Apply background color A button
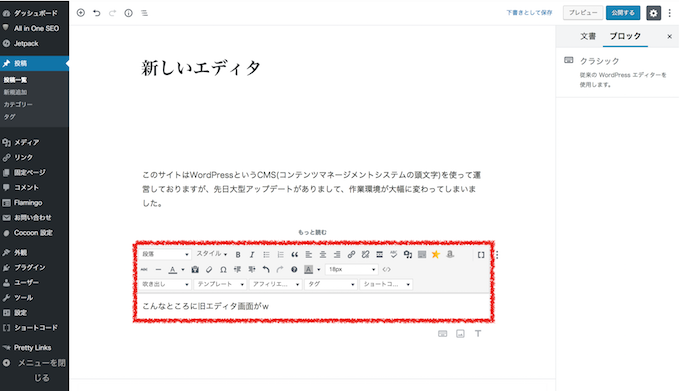Screen dimensions: 680x391 click(308, 270)
